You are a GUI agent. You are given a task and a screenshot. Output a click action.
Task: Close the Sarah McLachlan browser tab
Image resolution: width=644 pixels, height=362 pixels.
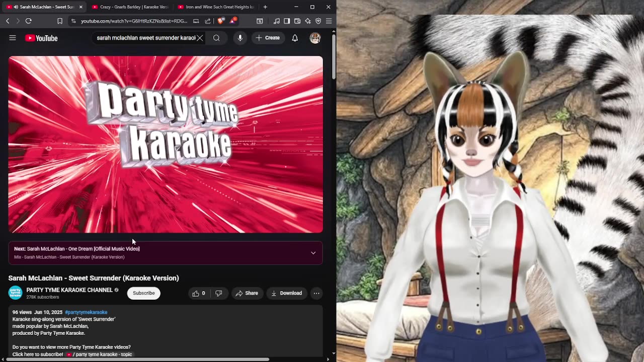click(81, 7)
